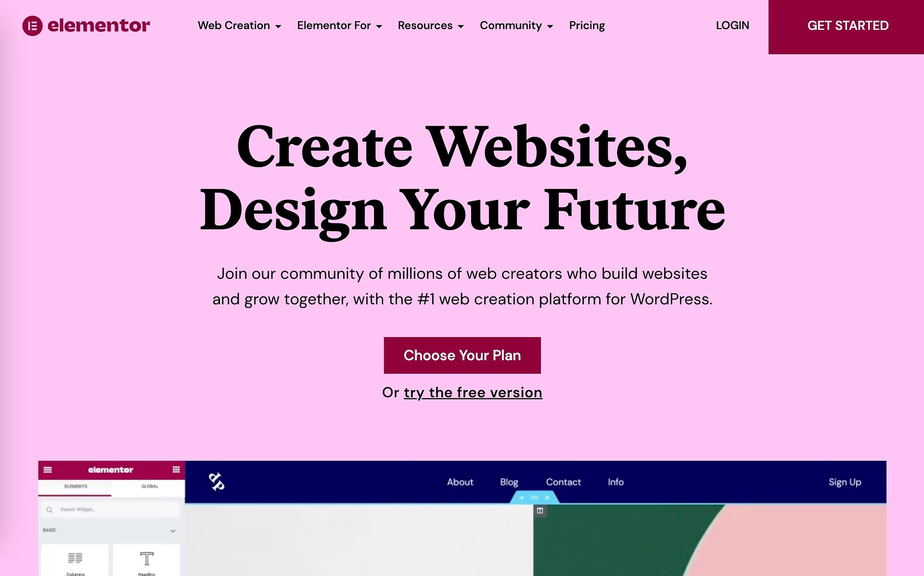Image resolution: width=924 pixels, height=576 pixels.
Task: Click the Heading widget icon
Action: click(x=145, y=560)
